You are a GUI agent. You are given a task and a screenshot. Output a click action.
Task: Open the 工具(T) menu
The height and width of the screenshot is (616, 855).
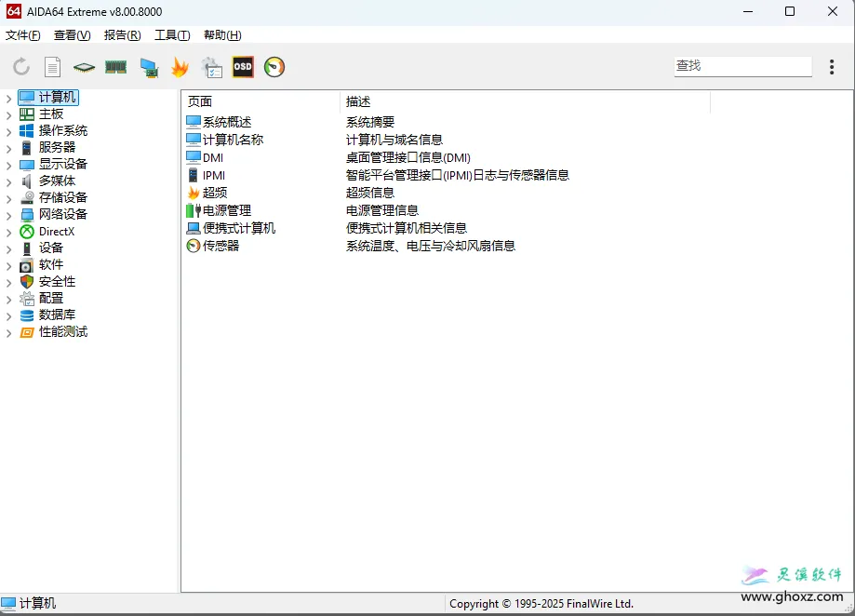(172, 35)
